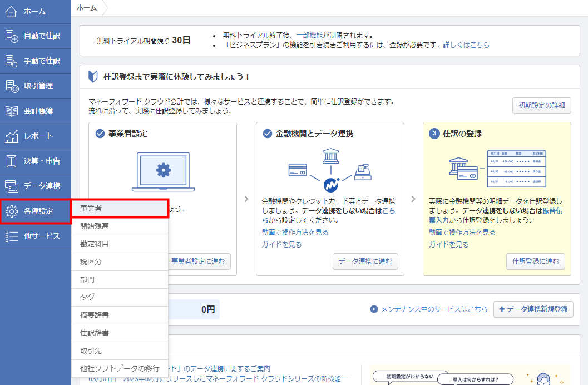This screenshot has width=588, height=385.
Task: Click the beginner leaf mark icon
Action: click(93, 76)
